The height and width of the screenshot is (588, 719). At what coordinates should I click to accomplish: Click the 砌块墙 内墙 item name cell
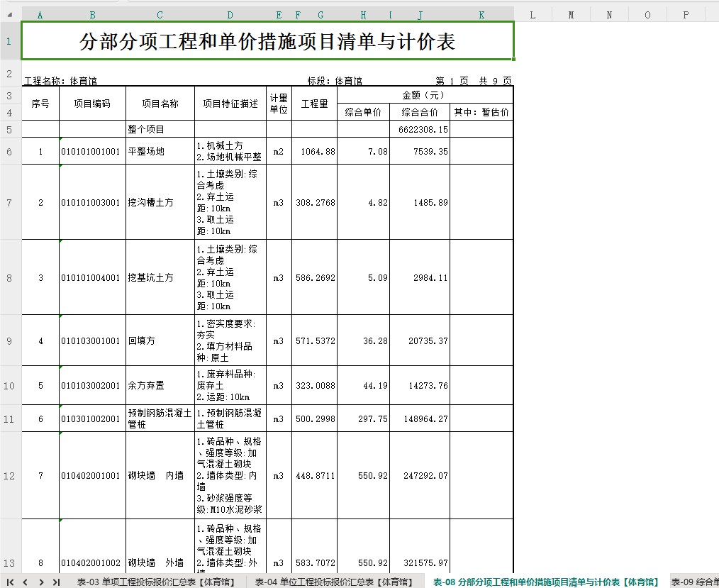tap(160, 476)
